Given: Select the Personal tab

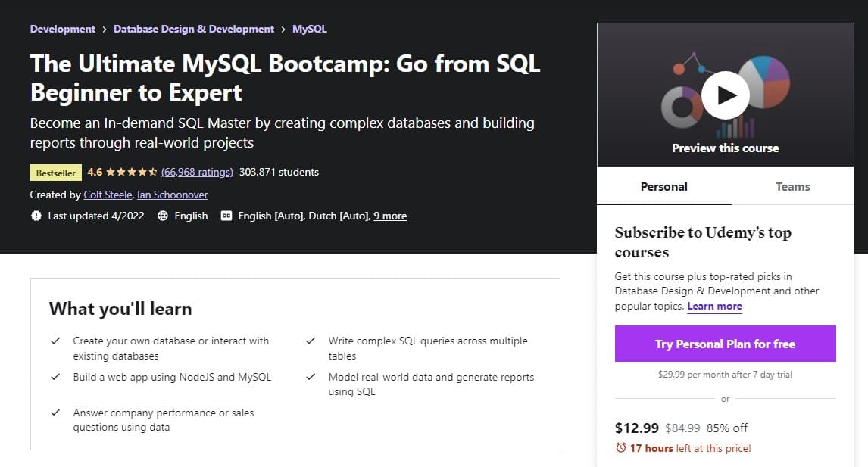Looking at the screenshot, I should coord(663,186).
